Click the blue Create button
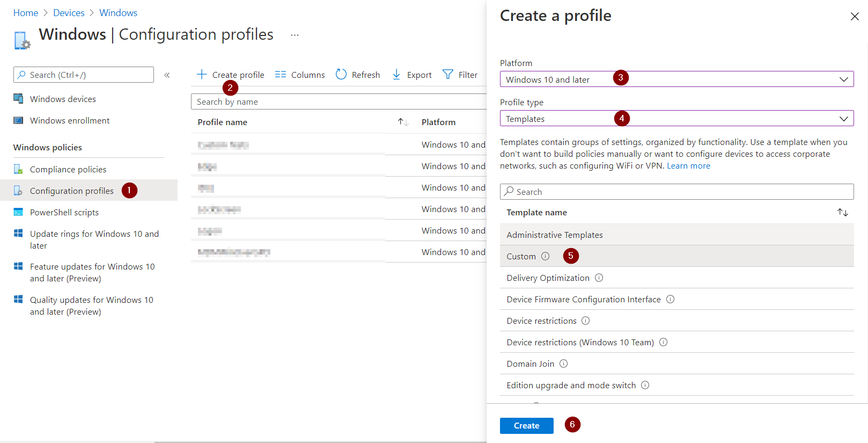This screenshot has height=443, width=868. 526,425
